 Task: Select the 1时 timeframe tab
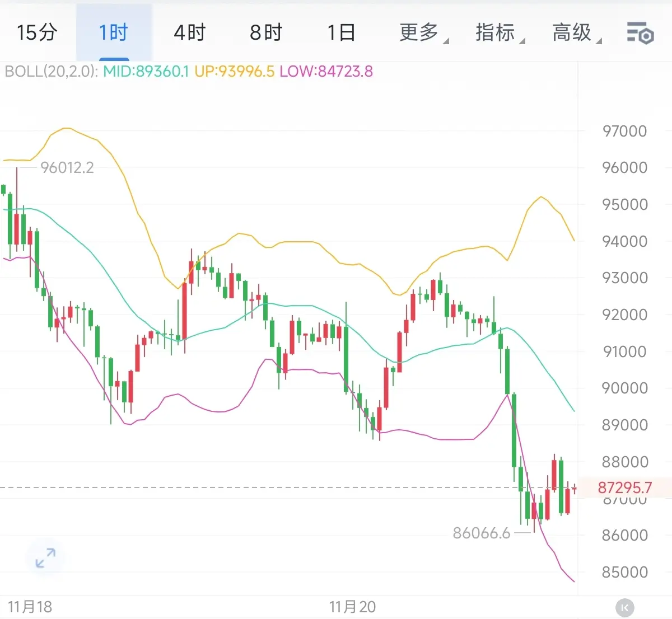(x=114, y=32)
